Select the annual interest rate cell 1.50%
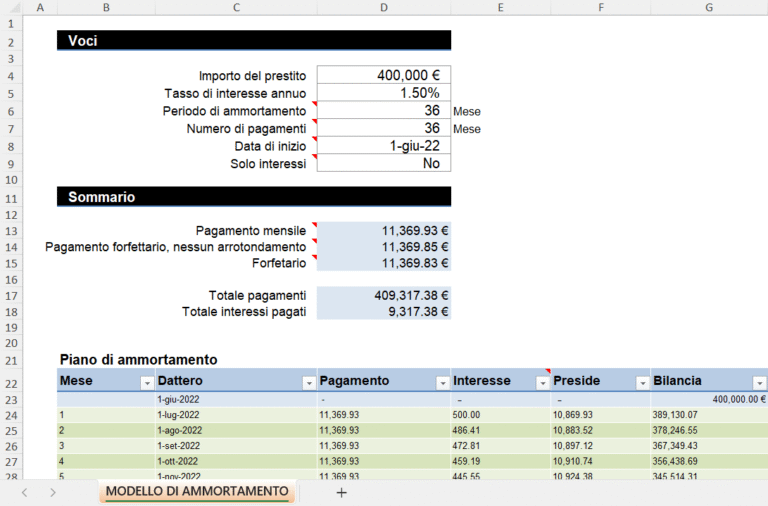Image resolution: width=768 pixels, height=506 pixels. pyautogui.click(x=384, y=93)
